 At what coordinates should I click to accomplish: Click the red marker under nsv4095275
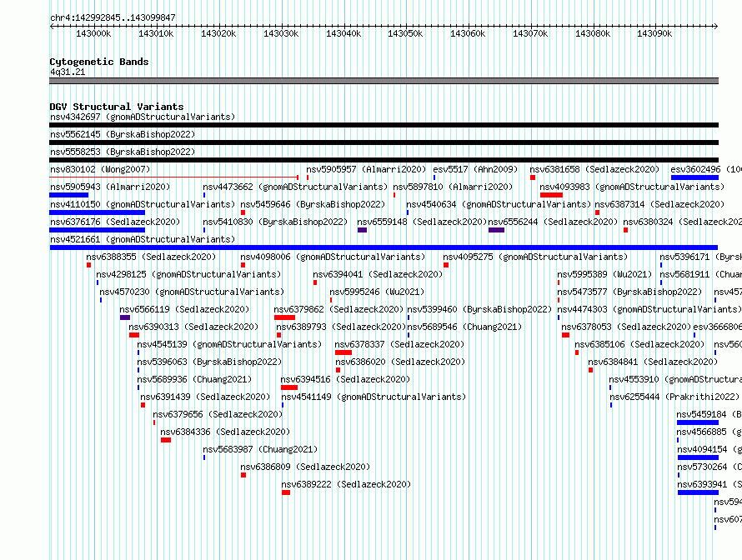pyautogui.click(x=446, y=265)
